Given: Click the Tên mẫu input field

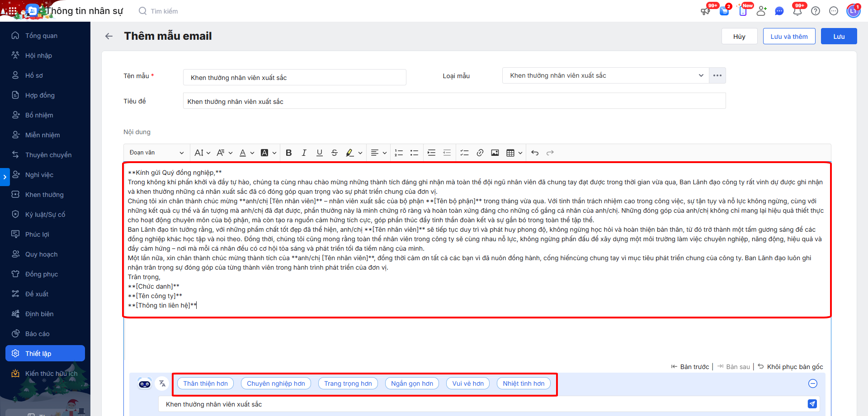Looking at the screenshot, I should (x=295, y=77).
